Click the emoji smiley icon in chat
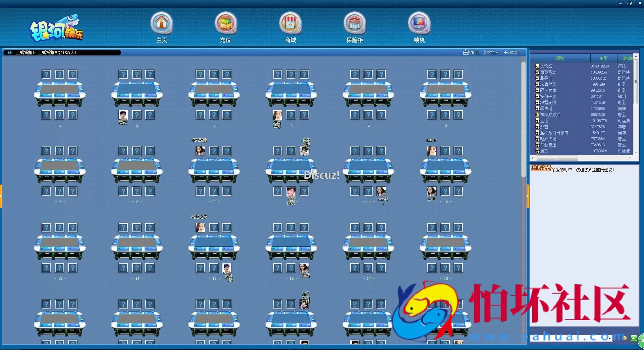 (x=625, y=338)
